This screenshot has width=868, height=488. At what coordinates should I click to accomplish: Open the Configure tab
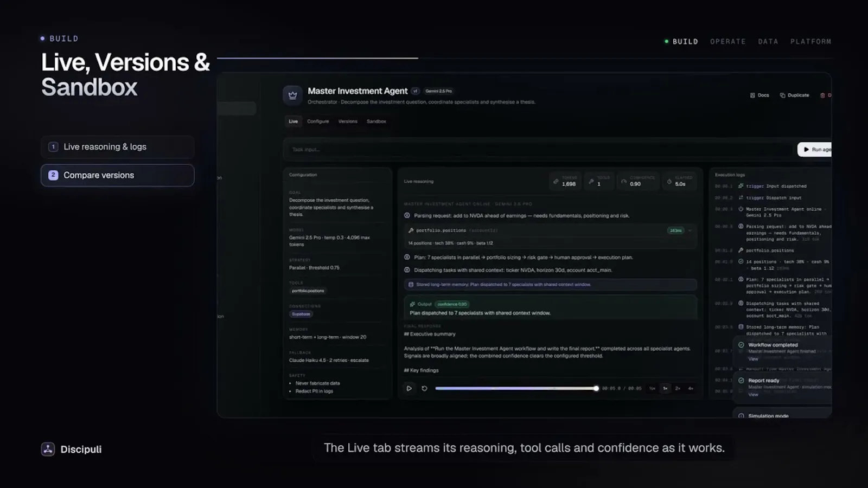click(x=318, y=121)
